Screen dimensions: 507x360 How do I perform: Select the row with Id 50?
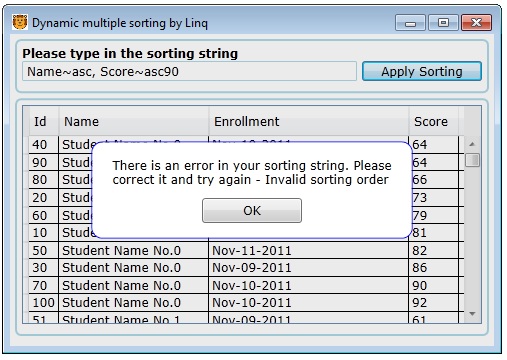point(246,250)
